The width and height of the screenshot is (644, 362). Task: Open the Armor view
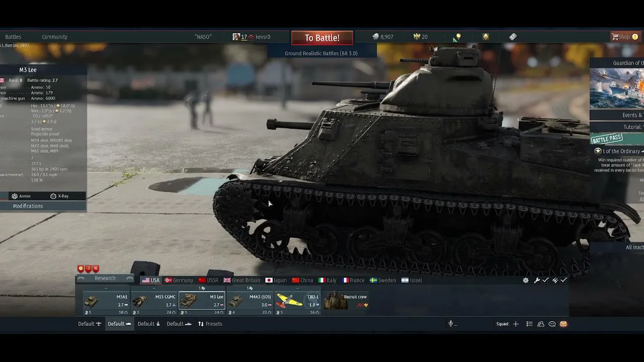tap(21, 196)
